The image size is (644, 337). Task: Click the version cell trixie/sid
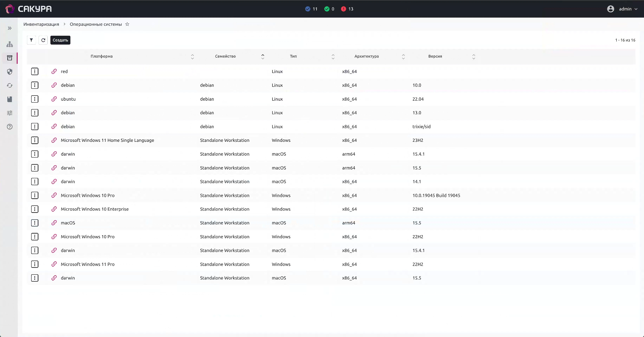422,126
